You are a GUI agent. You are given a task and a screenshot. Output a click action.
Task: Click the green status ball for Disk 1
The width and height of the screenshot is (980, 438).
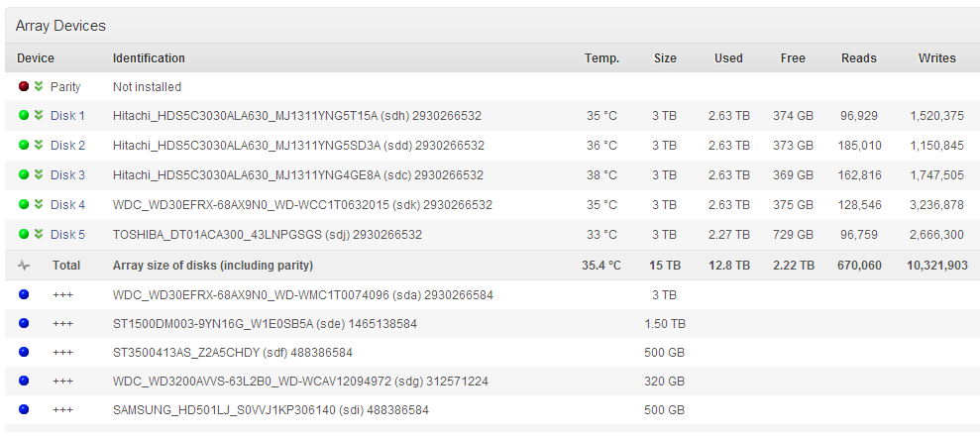pos(24,115)
